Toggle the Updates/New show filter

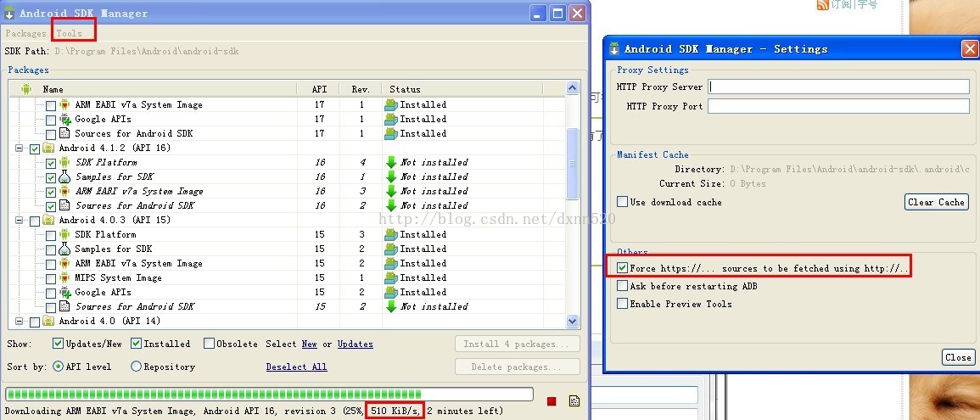[58, 343]
